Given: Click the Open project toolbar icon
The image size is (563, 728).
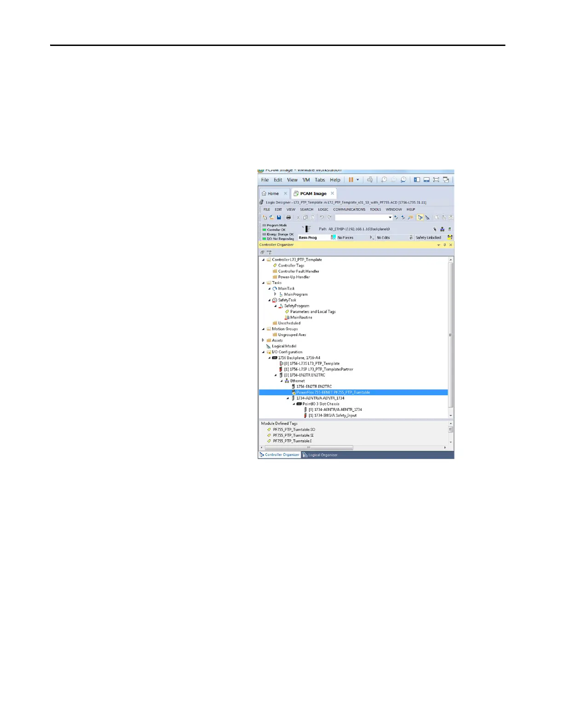Looking at the screenshot, I should (272, 217).
